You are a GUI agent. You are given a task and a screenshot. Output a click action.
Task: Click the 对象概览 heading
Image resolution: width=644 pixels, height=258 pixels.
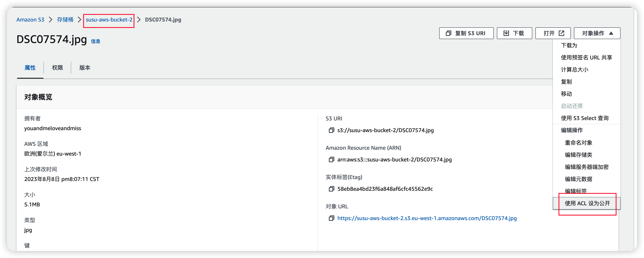pos(38,97)
